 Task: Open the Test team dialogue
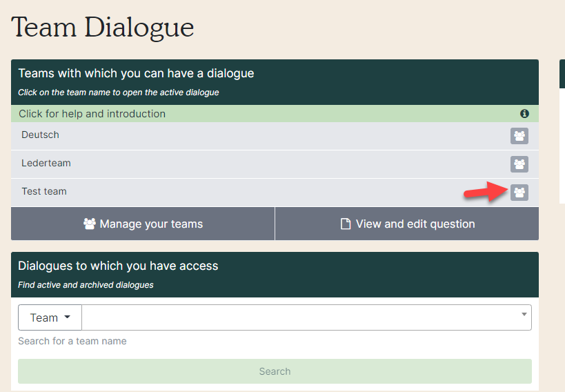coord(44,191)
